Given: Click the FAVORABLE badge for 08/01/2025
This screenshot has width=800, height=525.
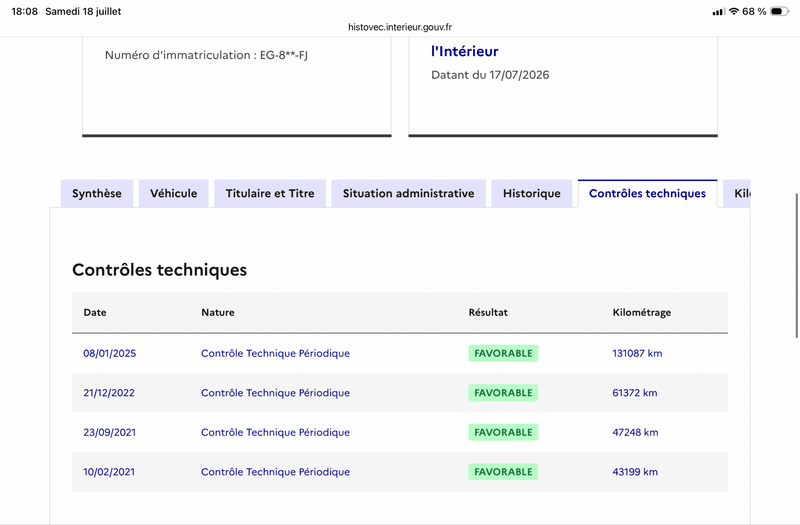Looking at the screenshot, I should tap(504, 353).
